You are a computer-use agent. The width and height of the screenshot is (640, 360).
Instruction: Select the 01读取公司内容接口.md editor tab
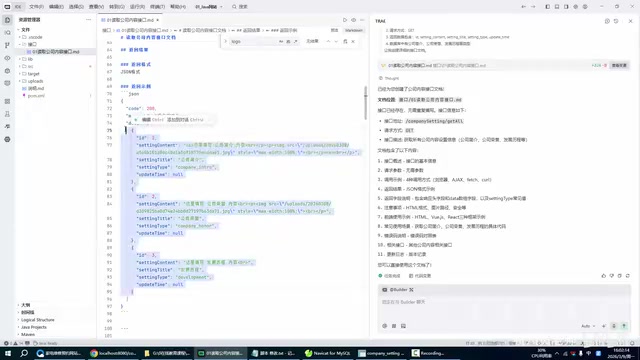coord(130,20)
